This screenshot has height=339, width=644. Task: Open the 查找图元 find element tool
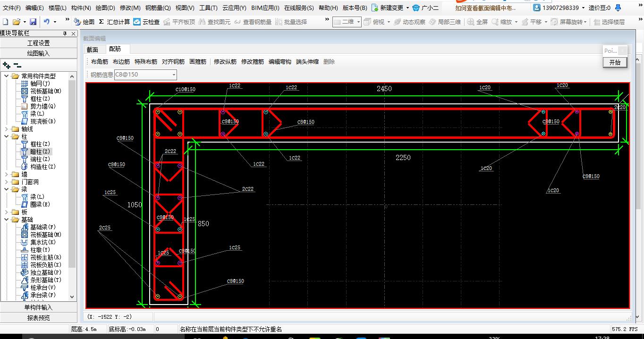[214, 22]
